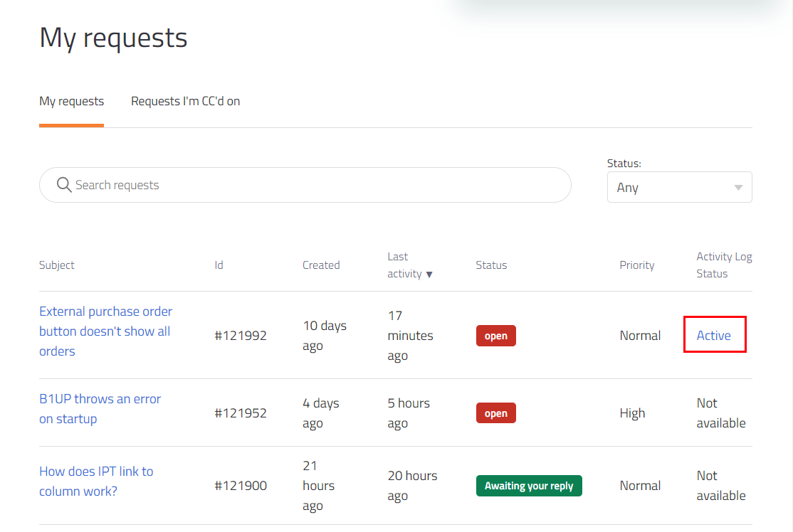Screen dimensions: 793x532
Task: Click the 21 hours ago created cell
Action: coord(319,486)
